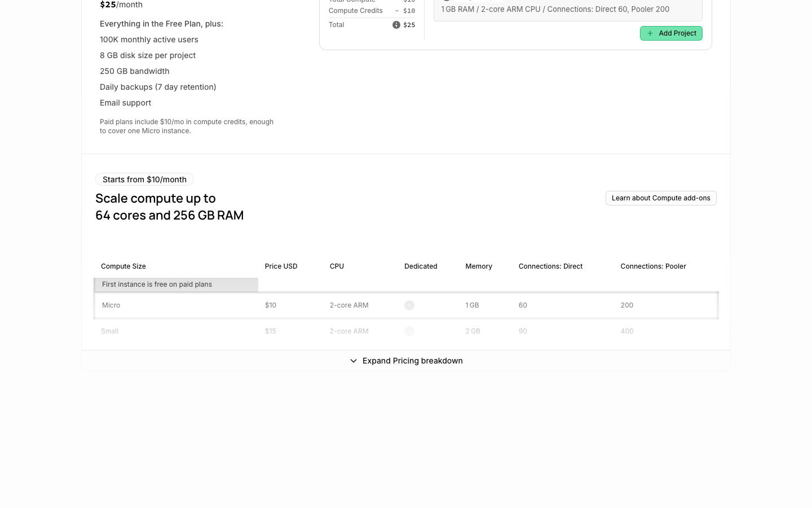Image resolution: width=812 pixels, height=508 pixels.
Task: Click the chevron icon beside Expand Pricing breakdown
Action: [354, 361]
